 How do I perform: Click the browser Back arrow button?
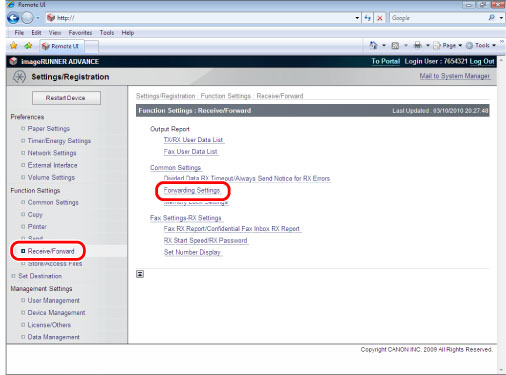click(x=13, y=18)
